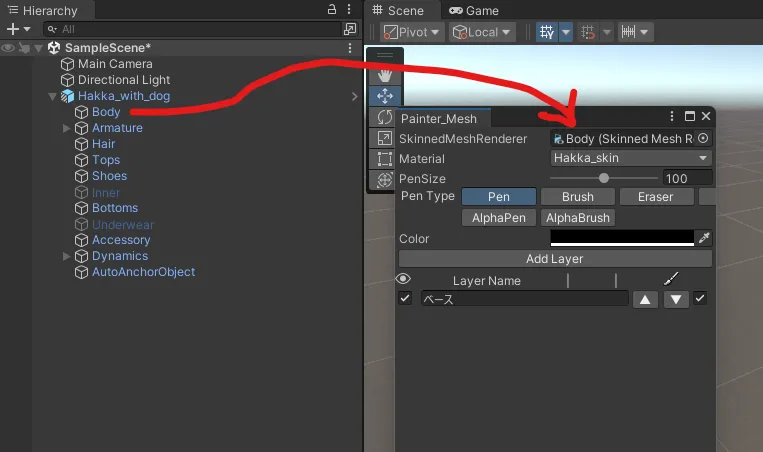Open SampleScene options kebab menu
This screenshot has height=452, width=763.
(350, 48)
